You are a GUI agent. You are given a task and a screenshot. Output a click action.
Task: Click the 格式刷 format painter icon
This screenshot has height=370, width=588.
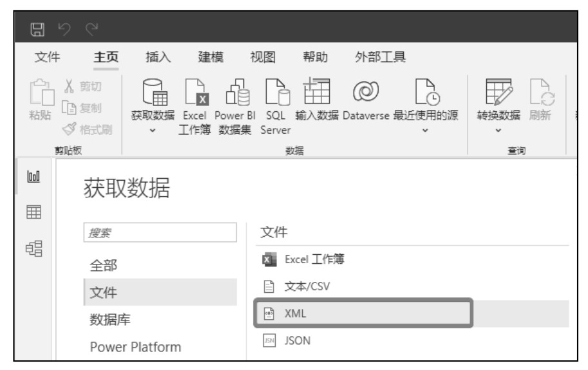[x=69, y=129]
